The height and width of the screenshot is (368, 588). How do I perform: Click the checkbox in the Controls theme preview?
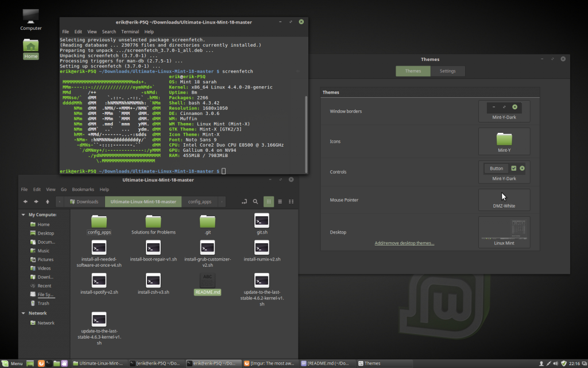click(513, 168)
